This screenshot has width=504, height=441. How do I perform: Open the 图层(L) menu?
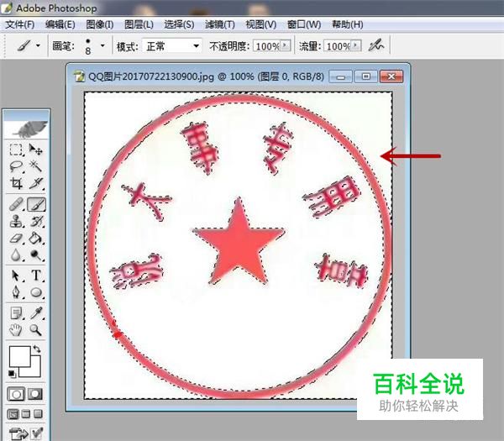coord(139,24)
